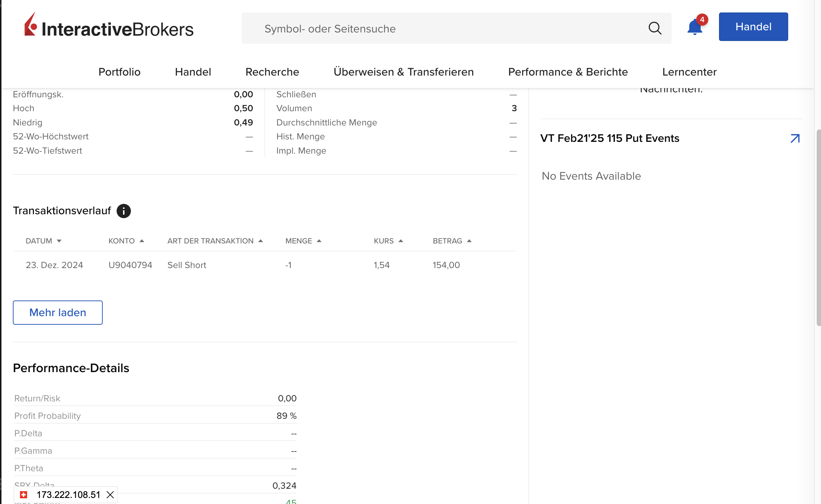Sort by Art der Transaktion column
821x504 pixels.
pos(215,241)
